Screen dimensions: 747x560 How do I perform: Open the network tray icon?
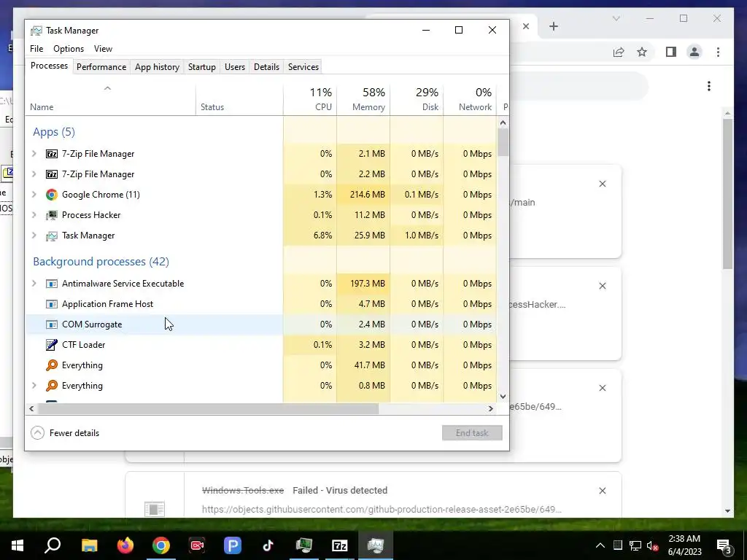pos(635,545)
